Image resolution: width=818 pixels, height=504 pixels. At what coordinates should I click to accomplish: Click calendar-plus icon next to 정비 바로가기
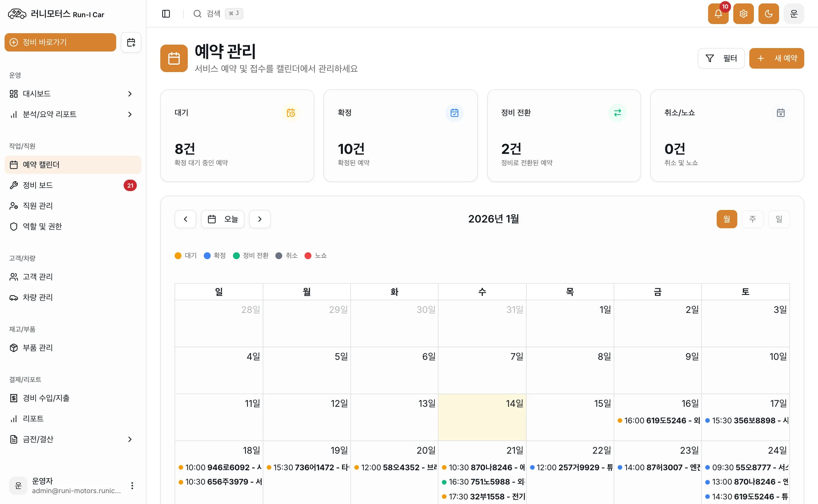(x=131, y=42)
